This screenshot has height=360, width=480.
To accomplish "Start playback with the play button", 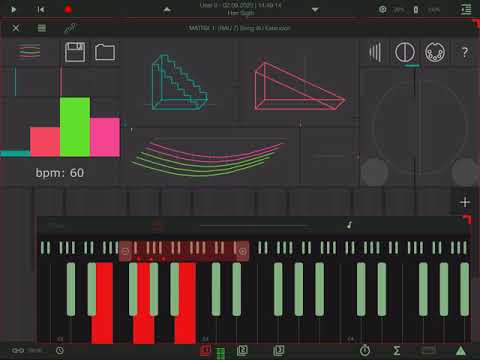I will tap(13, 9).
